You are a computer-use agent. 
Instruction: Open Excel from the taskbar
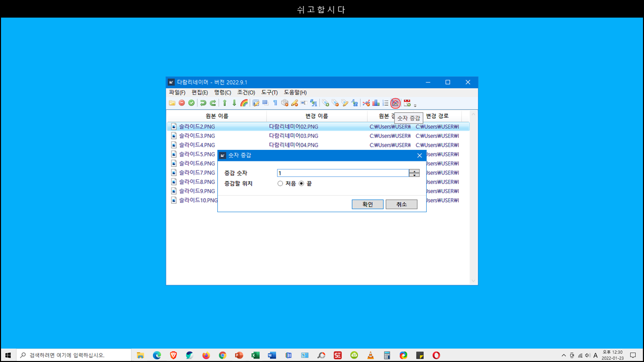coord(256,355)
